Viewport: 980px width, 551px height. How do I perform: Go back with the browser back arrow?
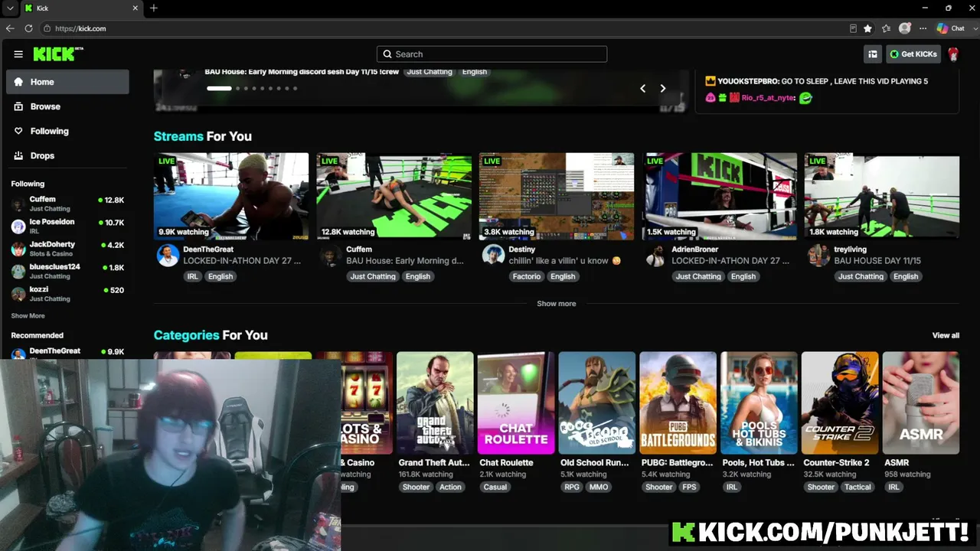pyautogui.click(x=10, y=28)
